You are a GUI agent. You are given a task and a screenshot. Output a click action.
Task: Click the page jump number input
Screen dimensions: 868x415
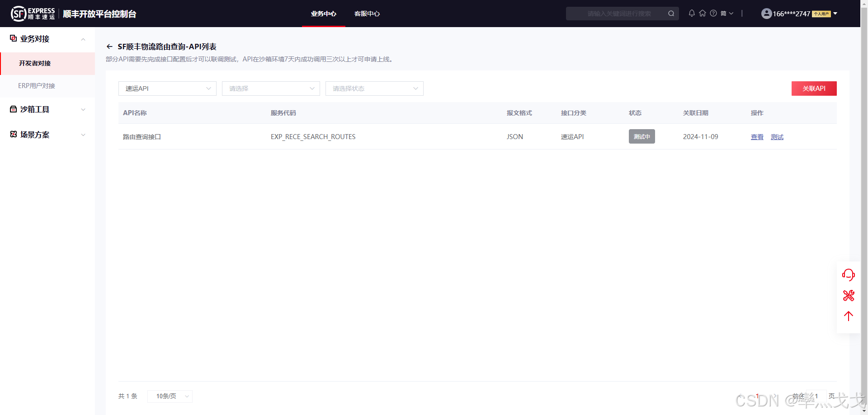coord(816,396)
